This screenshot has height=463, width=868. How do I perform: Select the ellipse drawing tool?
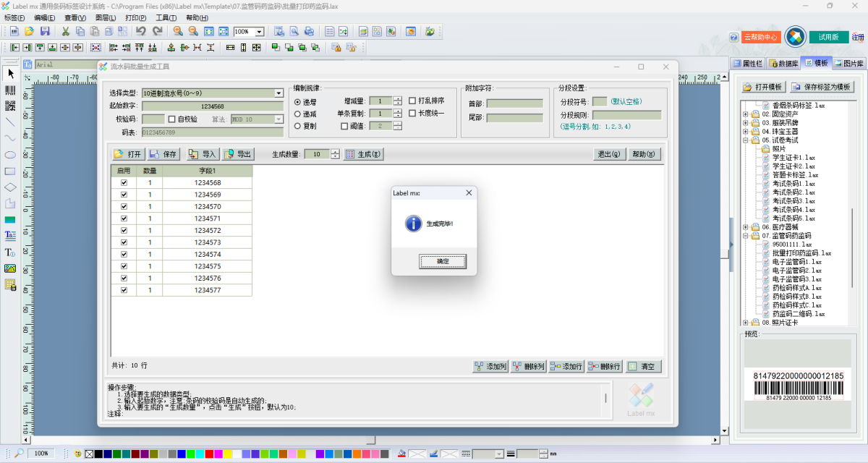click(10, 155)
